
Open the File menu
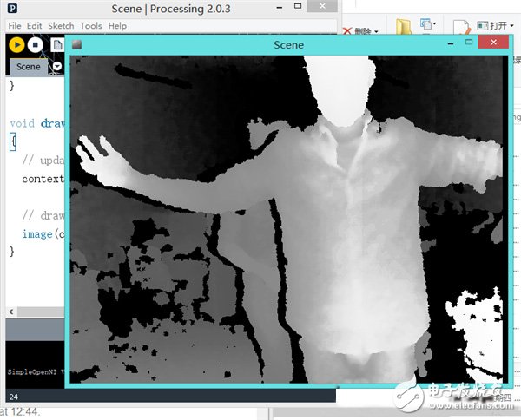tap(14, 26)
